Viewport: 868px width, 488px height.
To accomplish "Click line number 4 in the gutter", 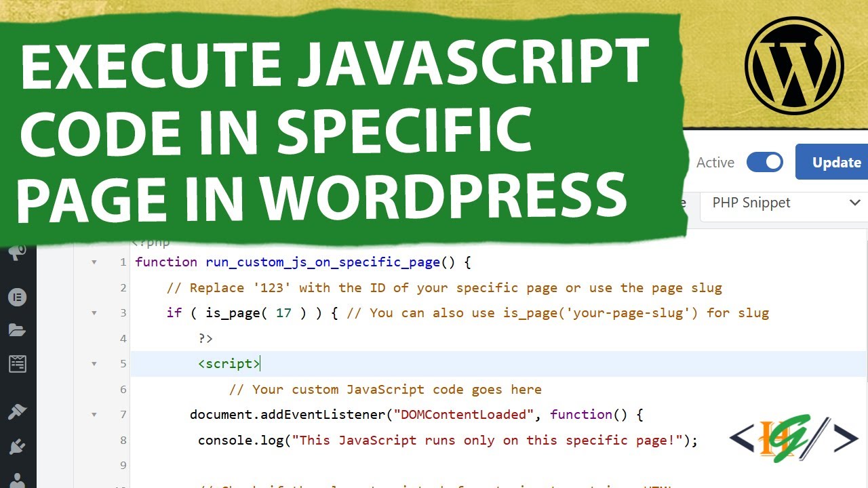I will pyautogui.click(x=123, y=338).
